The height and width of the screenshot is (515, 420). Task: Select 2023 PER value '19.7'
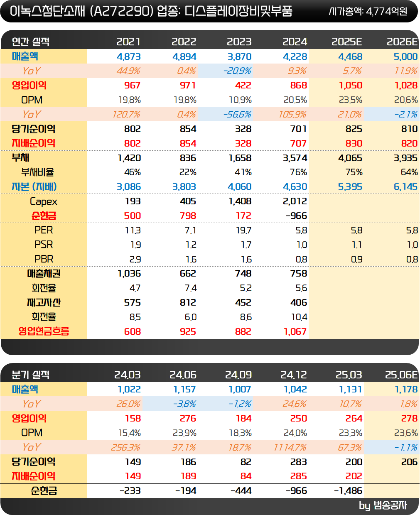243,230
